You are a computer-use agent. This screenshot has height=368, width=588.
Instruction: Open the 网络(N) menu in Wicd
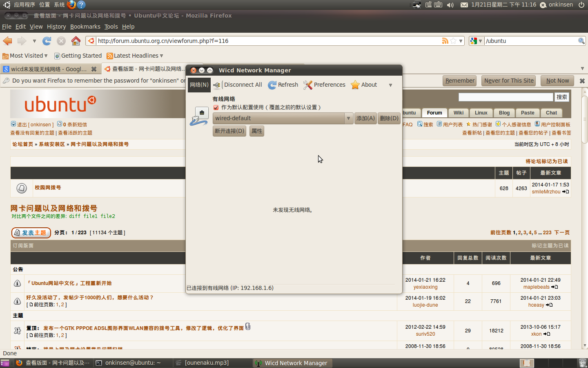click(199, 85)
